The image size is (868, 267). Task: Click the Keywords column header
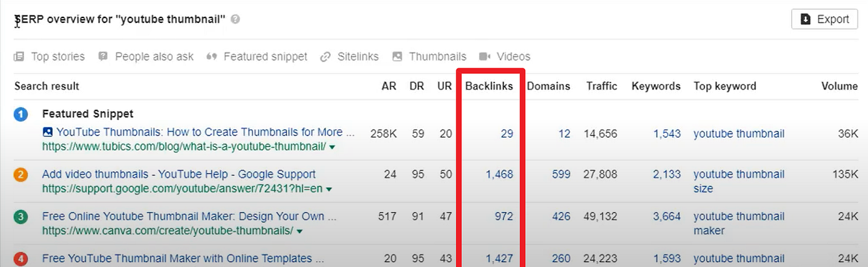pos(656,86)
